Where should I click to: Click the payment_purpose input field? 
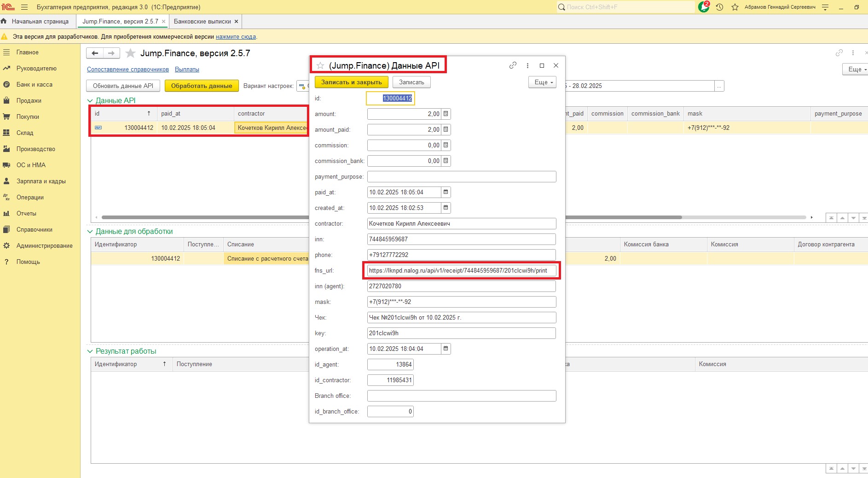click(x=461, y=176)
